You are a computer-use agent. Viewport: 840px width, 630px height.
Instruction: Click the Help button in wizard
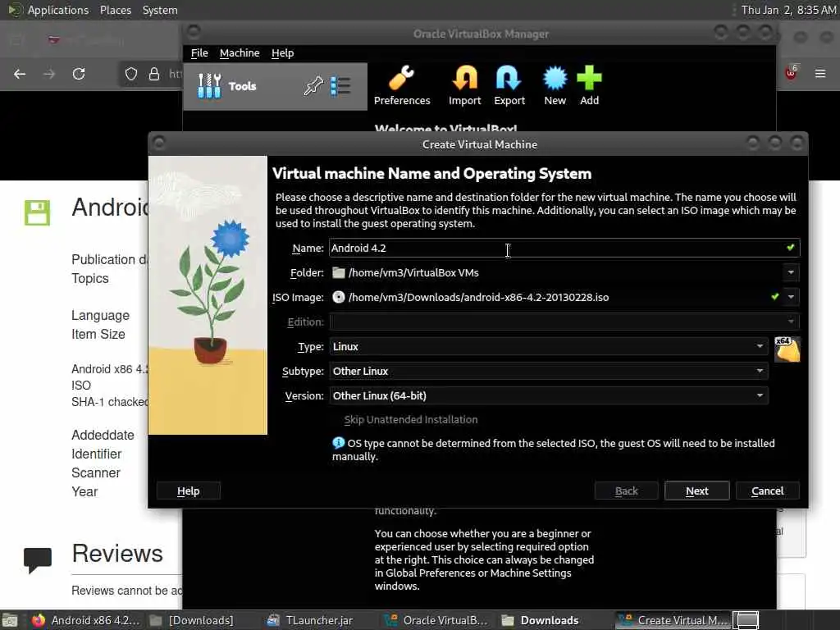(x=188, y=491)
